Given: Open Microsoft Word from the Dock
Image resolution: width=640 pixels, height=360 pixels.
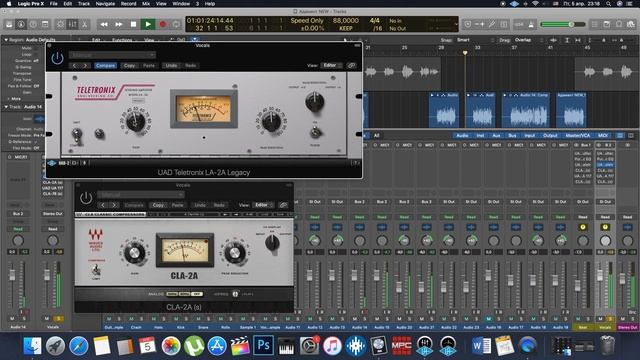Looking at the screenshot, I should (x=481, y=346).
